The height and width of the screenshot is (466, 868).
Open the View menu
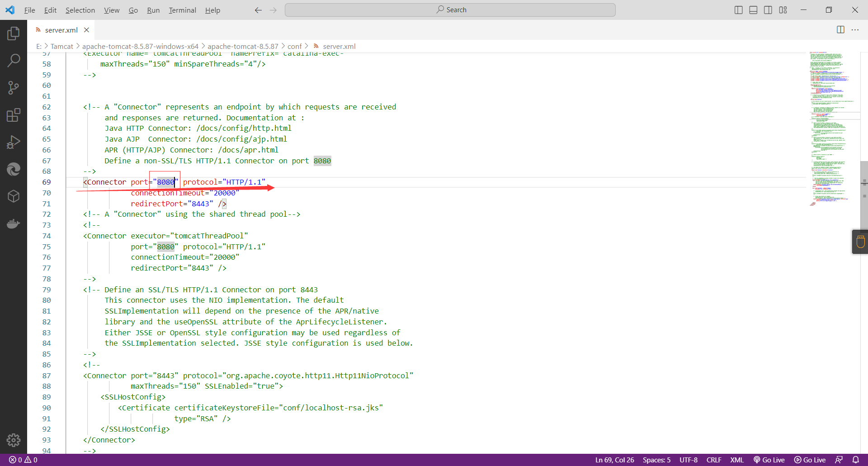pyautogui.click(x=112, y=10)
